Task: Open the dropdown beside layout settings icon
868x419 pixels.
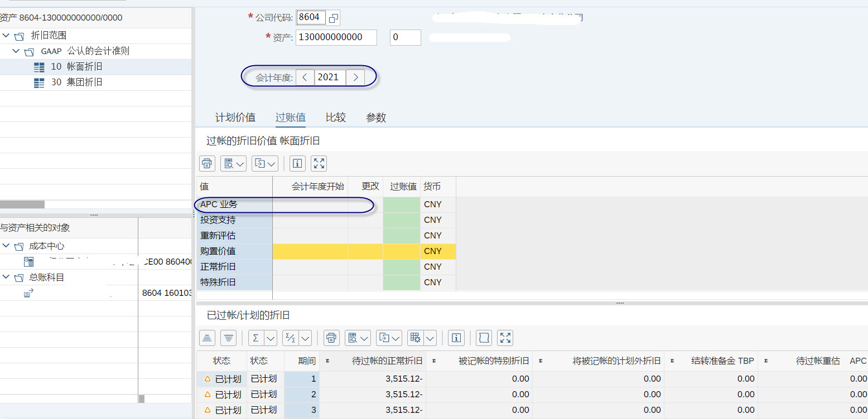Action: coord(430,338)
